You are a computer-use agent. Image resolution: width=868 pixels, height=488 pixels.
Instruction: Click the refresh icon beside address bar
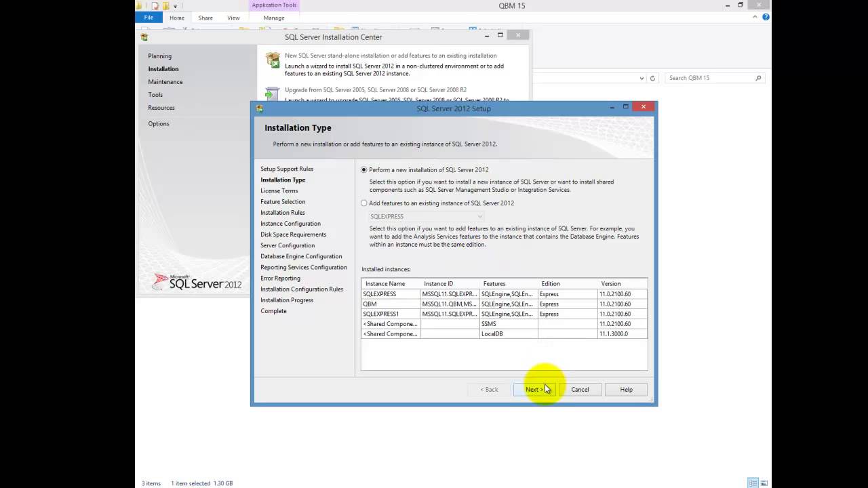652,78
